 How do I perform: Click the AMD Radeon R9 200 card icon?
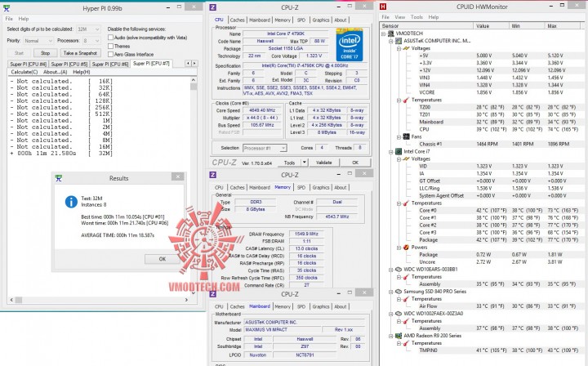pos(399,336)
